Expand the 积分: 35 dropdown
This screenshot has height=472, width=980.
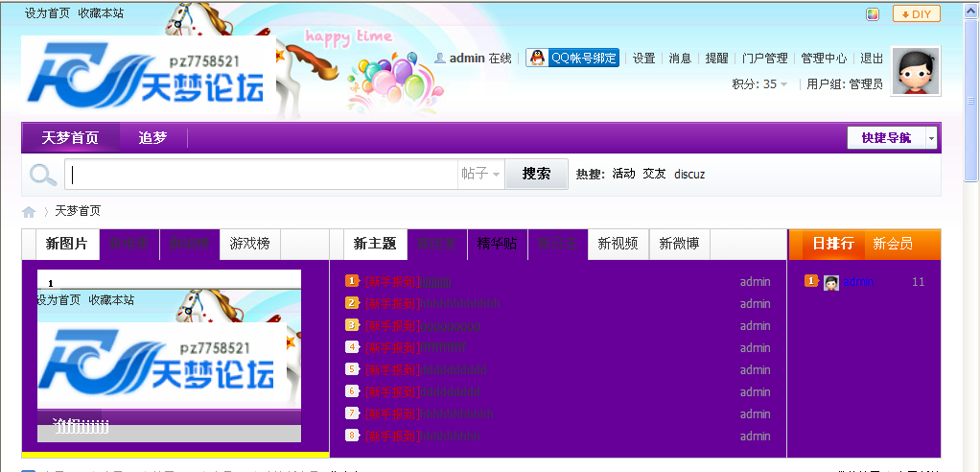coord(759,83)
